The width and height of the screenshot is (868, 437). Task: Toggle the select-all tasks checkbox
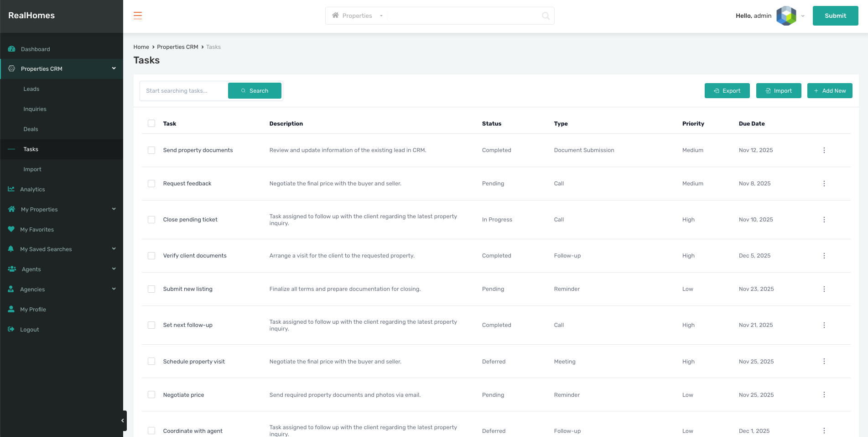tap(151, 123)
